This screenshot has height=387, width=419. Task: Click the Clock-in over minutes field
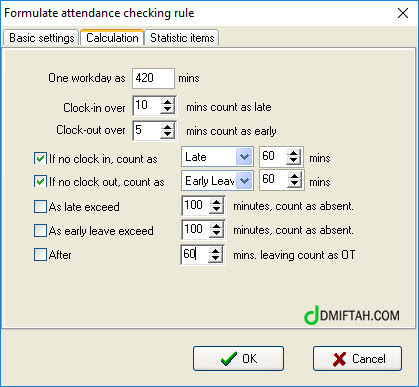[147, 105]
